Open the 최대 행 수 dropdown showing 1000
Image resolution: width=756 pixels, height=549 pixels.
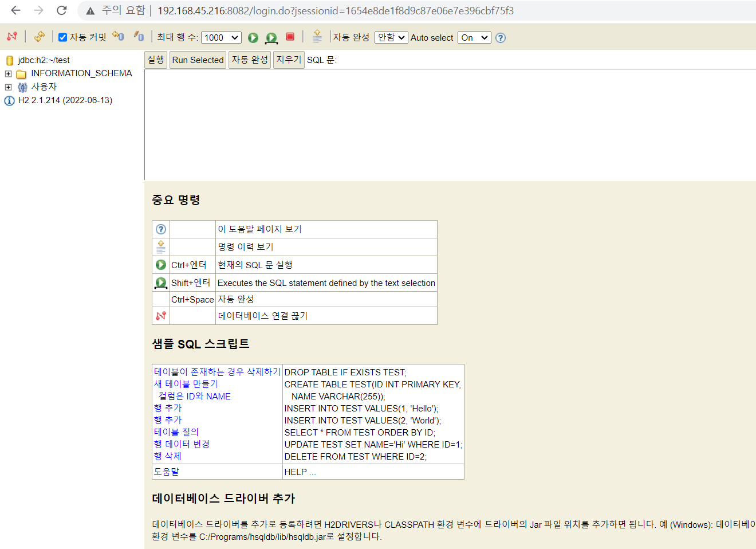[x=222, y=37]
